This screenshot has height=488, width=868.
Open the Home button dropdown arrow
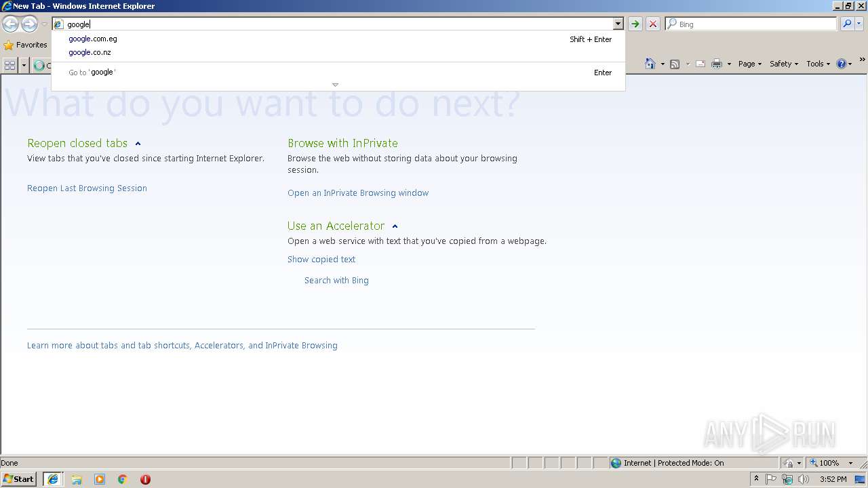663,64
